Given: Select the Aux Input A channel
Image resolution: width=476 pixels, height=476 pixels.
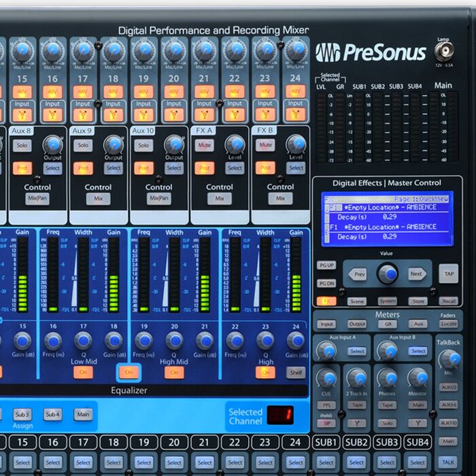Looking at the screenshot, I should coord(357,352).
